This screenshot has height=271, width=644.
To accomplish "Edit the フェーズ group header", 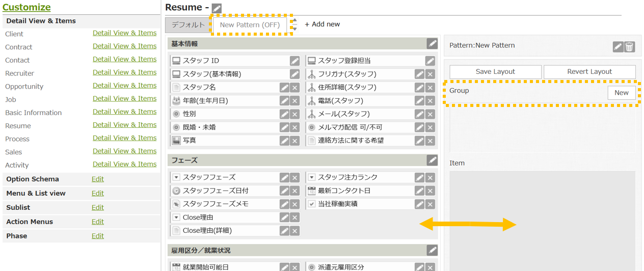I will tap(432, 160).
